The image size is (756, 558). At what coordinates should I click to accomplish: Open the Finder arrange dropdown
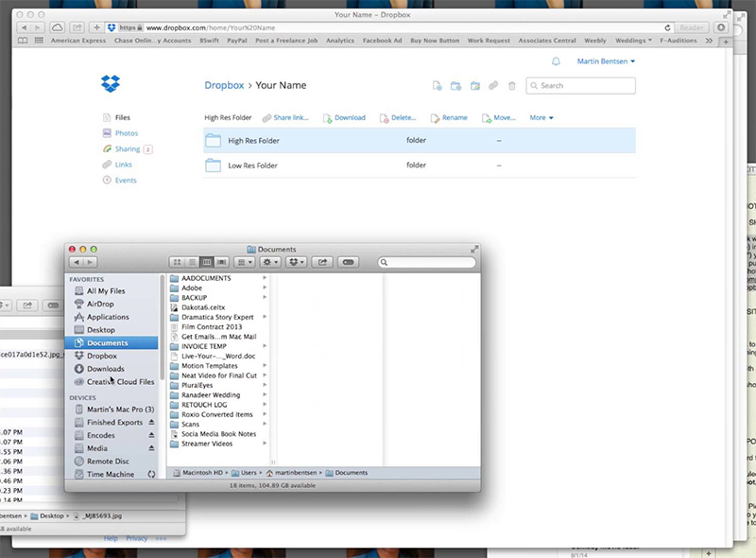click(245, 262)
